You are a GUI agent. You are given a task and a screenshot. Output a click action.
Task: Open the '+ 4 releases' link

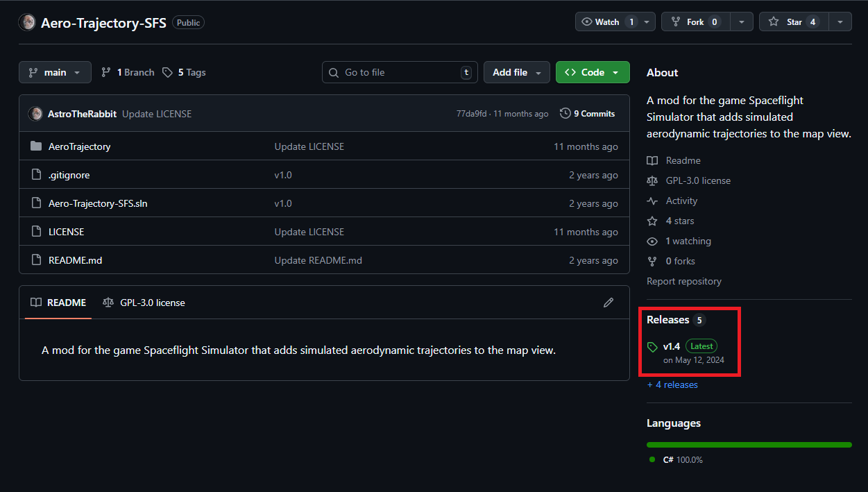click(x=672, y=384)
